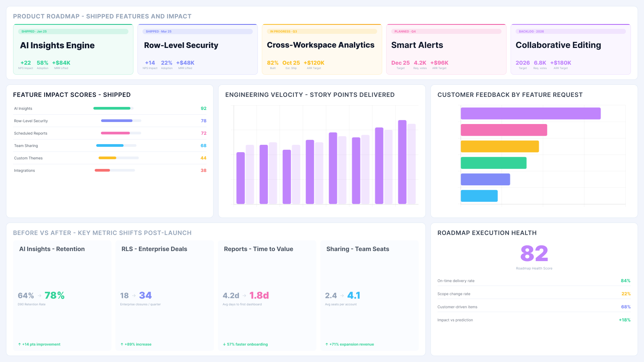
Task: Click the 34 enterprise closures figure
Action: tap(145, 295)
